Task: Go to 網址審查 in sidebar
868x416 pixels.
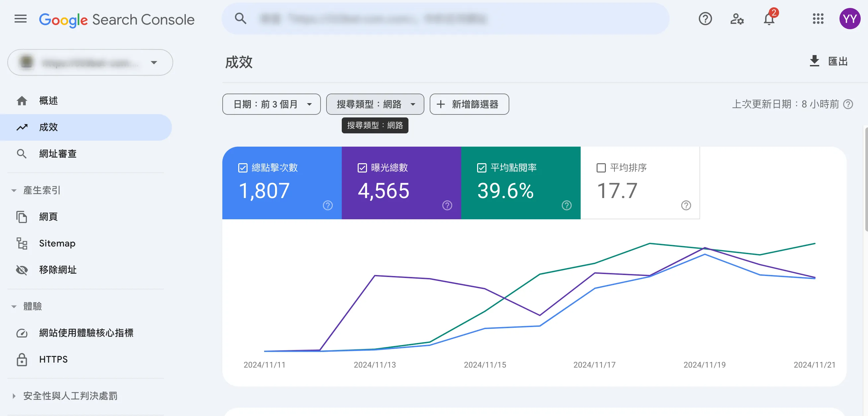Action: pos(57,154)
